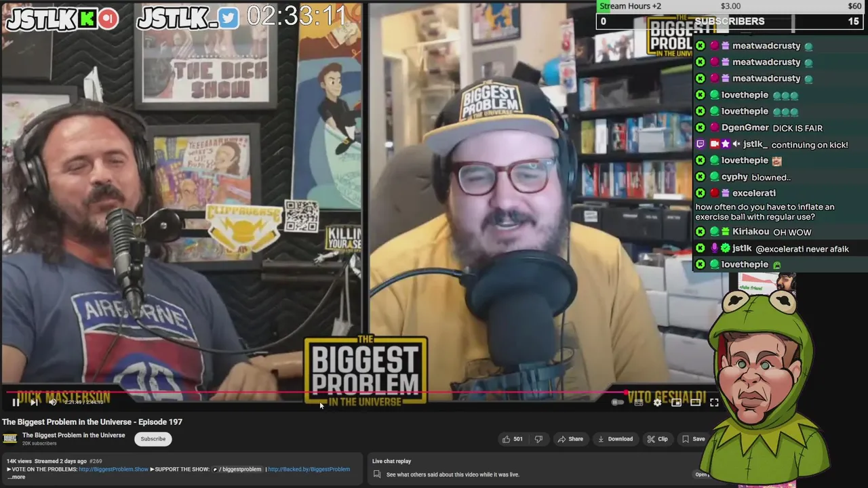Image resolution: width=868 pixels, height=488 pixels.
Task: Click the 20K subscribers count text
Action: [x=39, y=443]
